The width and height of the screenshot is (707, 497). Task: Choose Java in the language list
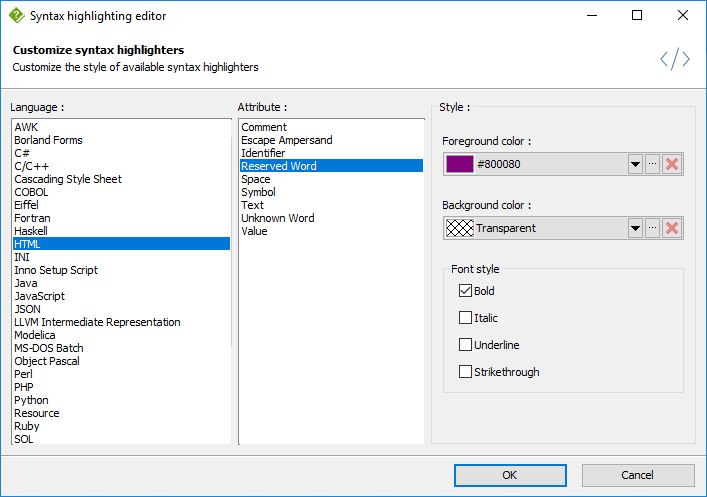point(122,283)
